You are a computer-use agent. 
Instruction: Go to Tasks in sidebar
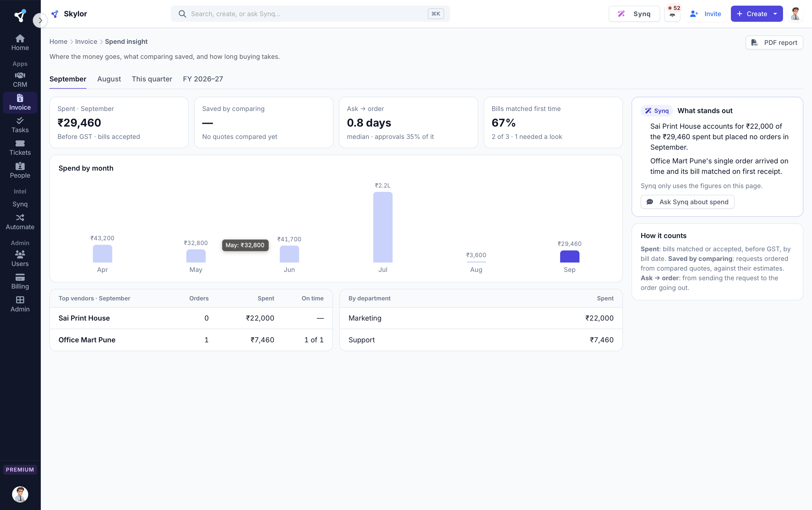coord(20,125)
